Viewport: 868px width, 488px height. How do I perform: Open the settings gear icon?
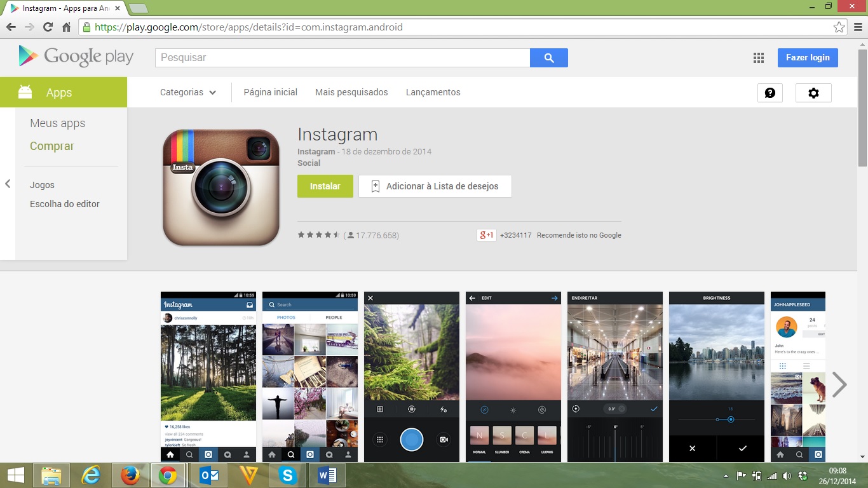(813, 93)
